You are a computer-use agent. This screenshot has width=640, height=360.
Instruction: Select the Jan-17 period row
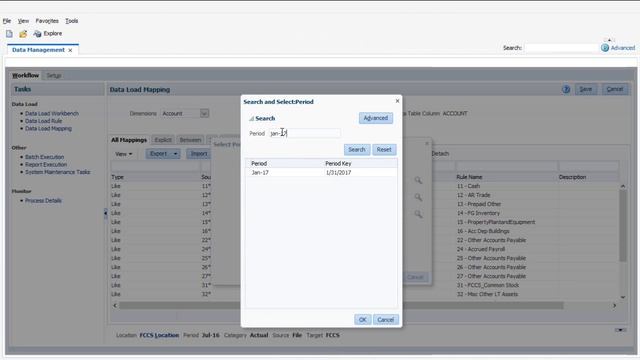point(321,173)
